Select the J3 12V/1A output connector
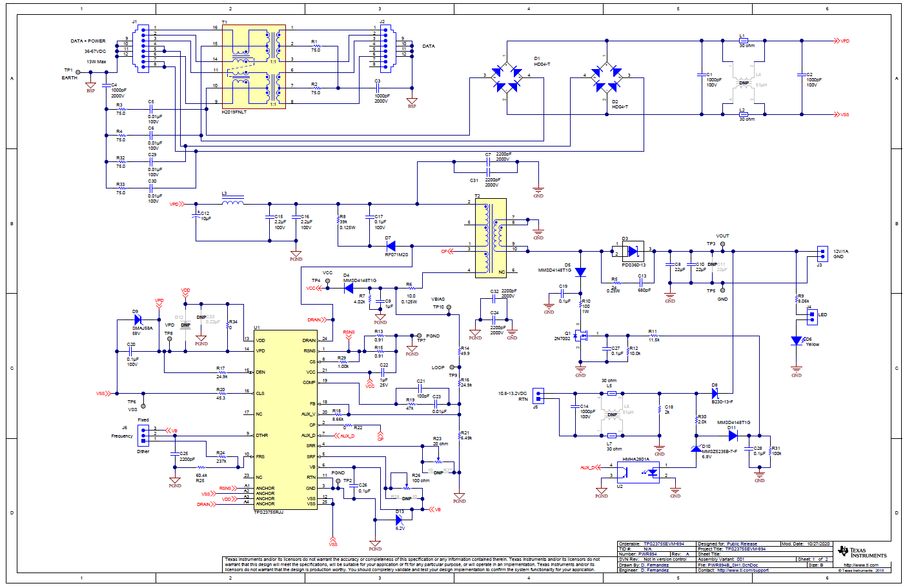 (824, 253)
